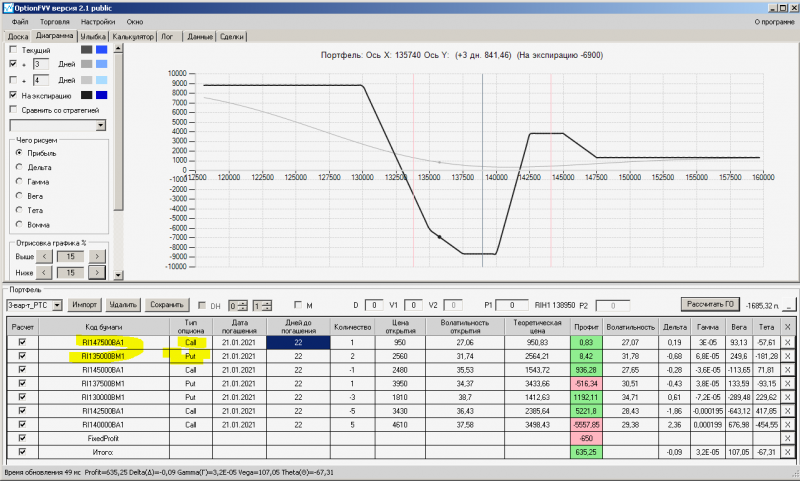Remove the RI137500BM1 row via X

(787, 384)
